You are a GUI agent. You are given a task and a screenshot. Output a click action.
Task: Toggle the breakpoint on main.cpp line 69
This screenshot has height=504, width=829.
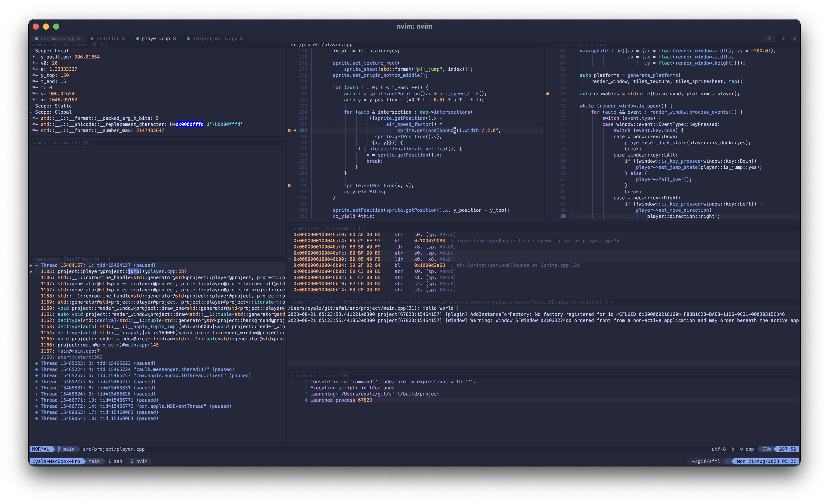pyautogui.click(x=547, y=93)
